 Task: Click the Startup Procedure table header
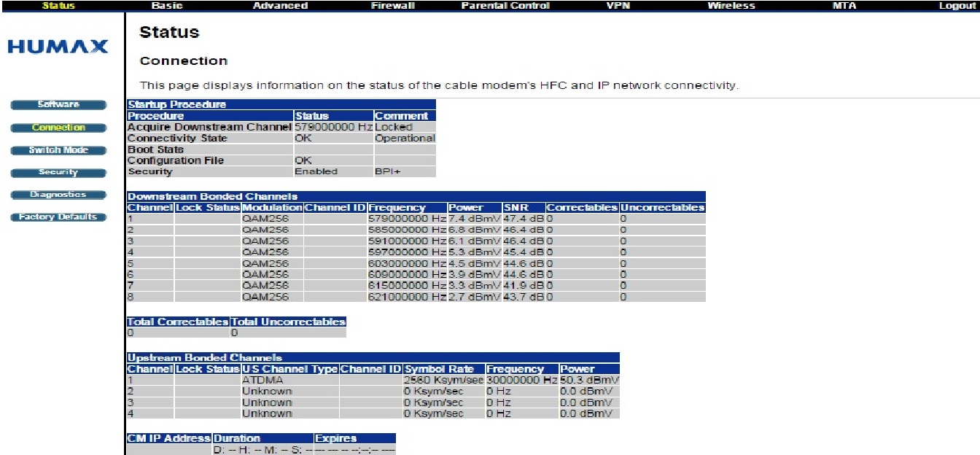[281, 104]
